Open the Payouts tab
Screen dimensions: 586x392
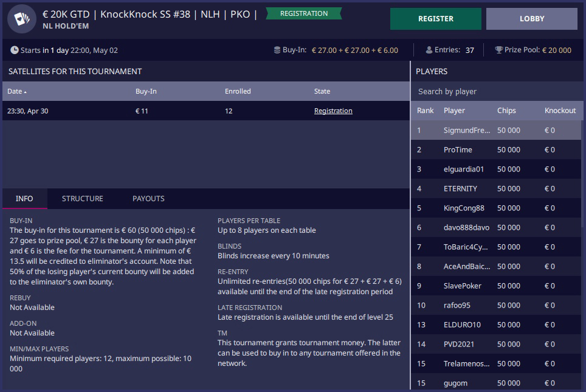[148, 199]
